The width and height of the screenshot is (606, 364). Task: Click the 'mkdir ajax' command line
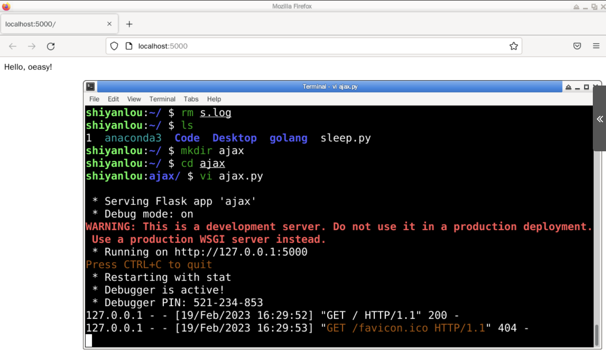[x=165, y=151]
